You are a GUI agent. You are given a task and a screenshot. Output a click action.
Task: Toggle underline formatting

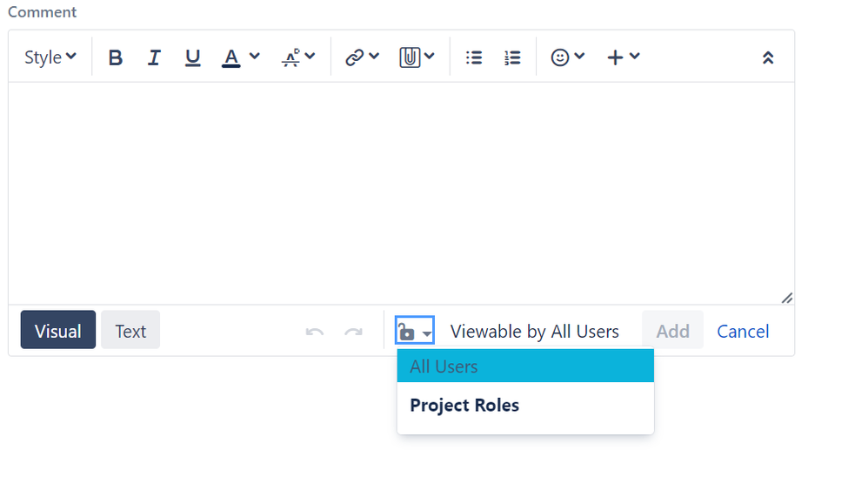tap(193, 57)
